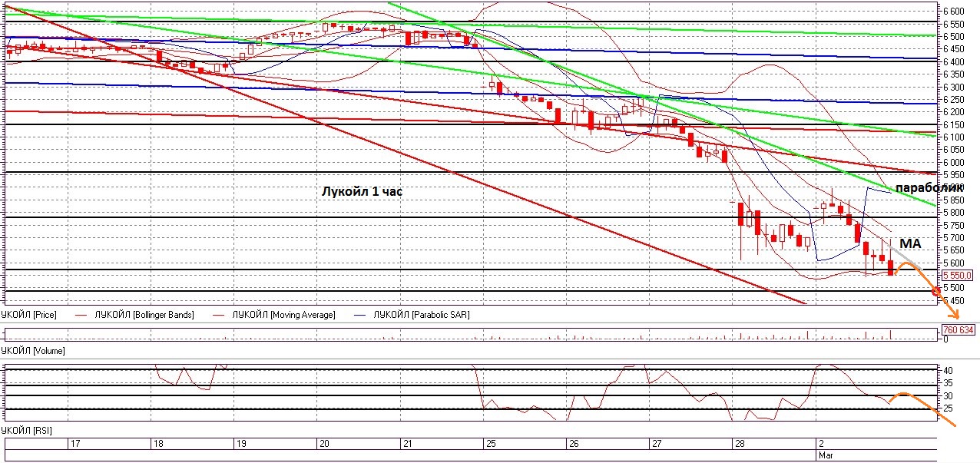Select date 25 on the time axis
980x463 pixels.
click(489, 444)
